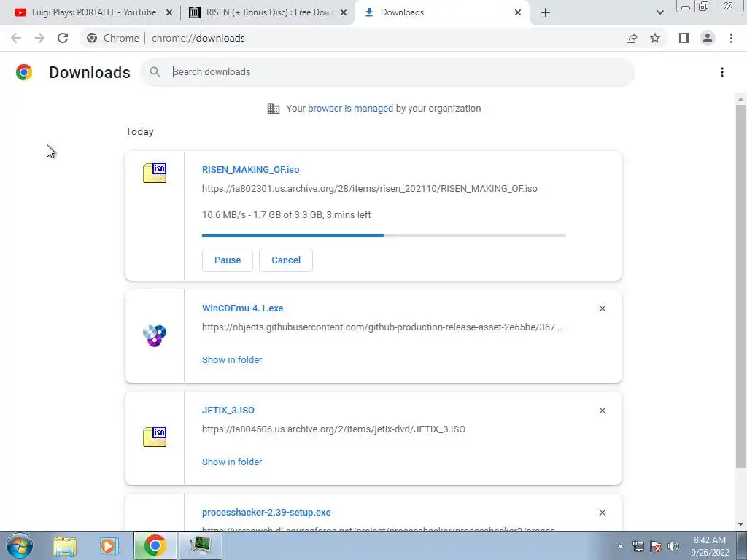Open the side panel icon

(x=684, y=38)
